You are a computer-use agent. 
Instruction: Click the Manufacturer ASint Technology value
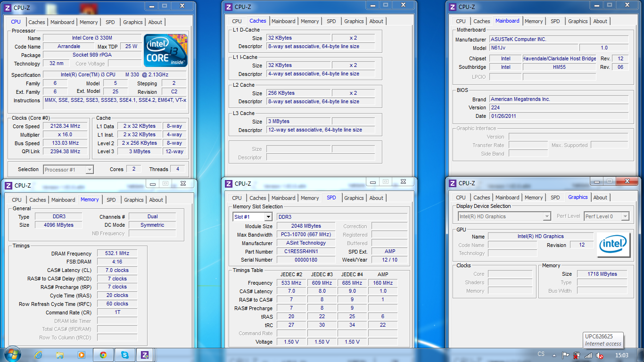305,243
